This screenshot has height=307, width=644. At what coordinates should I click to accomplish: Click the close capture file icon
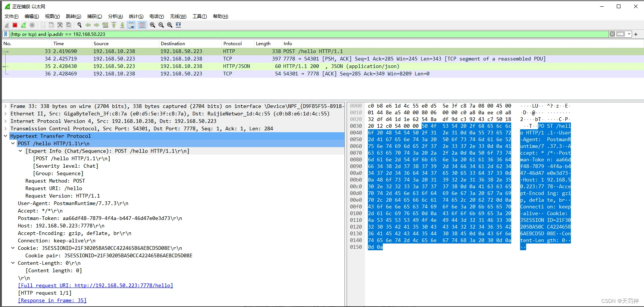(60, 25)
